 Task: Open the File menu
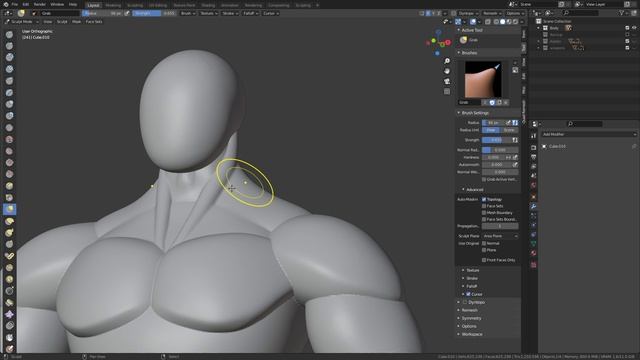click(15, 4)
